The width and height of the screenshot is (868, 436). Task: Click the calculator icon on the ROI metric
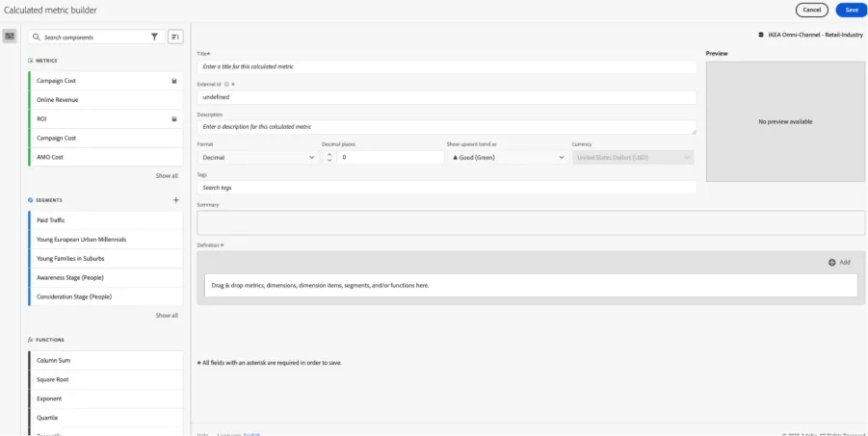pyautogui.click(x=174, y=119)
